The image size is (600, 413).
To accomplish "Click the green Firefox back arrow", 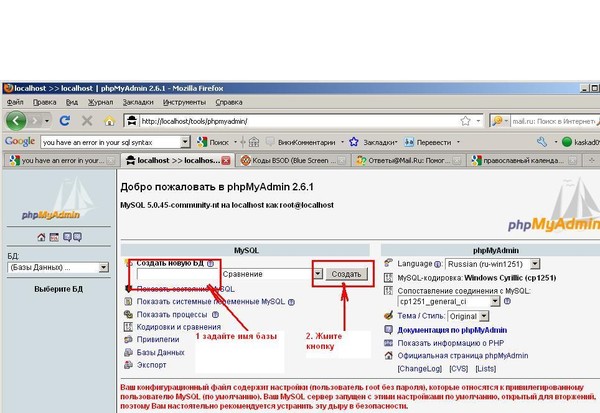I will (x=16, y=121).
